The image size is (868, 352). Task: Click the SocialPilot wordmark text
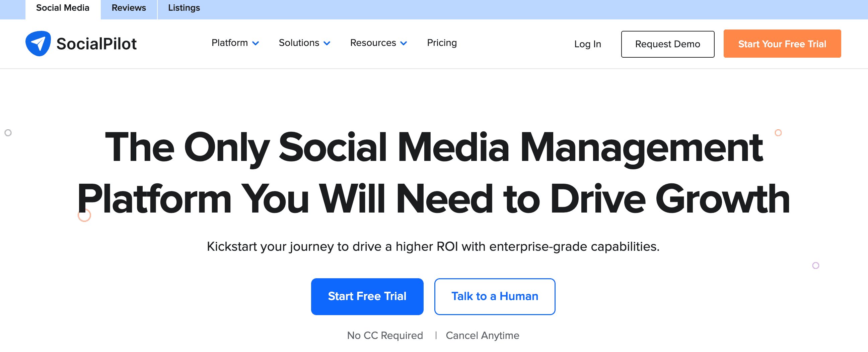coord(96,44)
